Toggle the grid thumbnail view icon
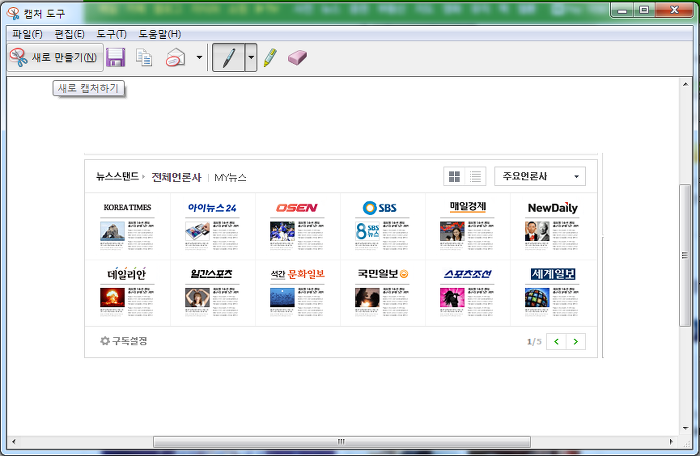Image resolution: width=700 pixels, height=456 pixels. click(x=454, y=176)
